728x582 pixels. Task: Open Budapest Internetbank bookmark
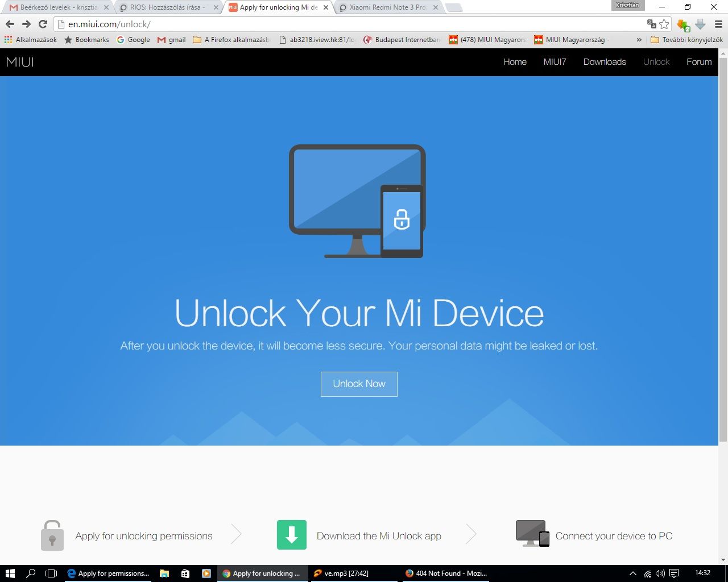click(x=402, y=40)
